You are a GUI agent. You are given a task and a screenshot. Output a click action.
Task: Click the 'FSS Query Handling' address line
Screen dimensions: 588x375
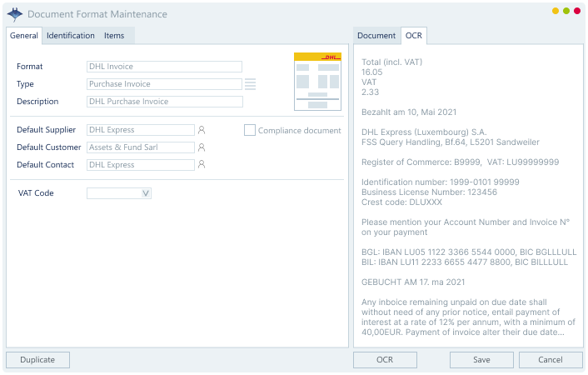click(451, 142)
